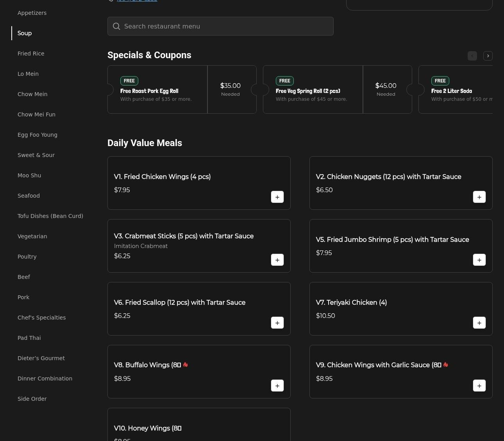Click the search restaurant menu field
This screenshot has height=441, width=504.
coord(220,26)
